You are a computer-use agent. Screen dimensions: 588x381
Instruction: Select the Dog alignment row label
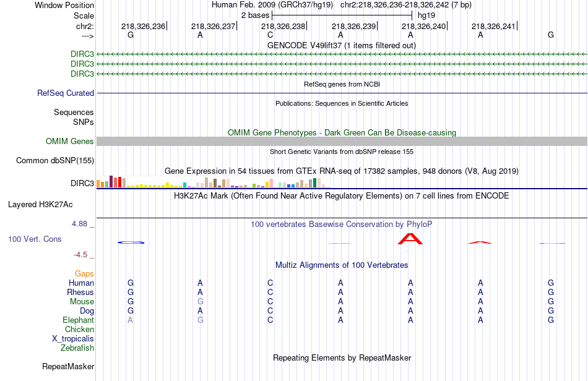point(87,311)
